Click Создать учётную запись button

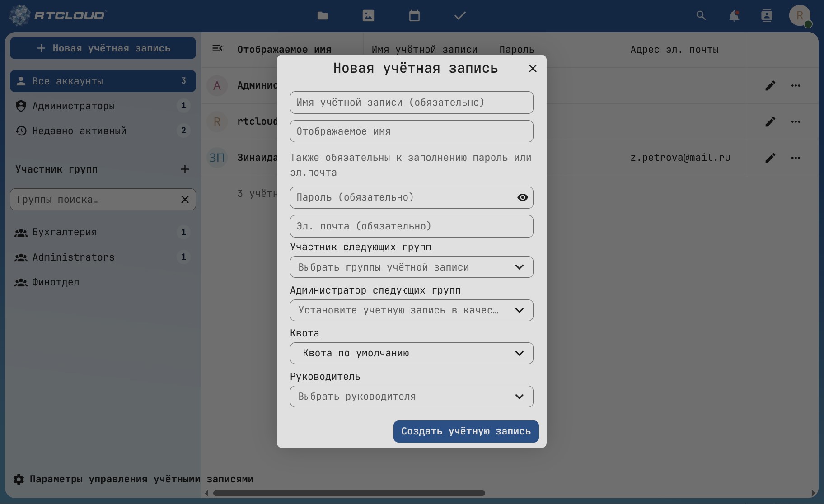[466, 431]
